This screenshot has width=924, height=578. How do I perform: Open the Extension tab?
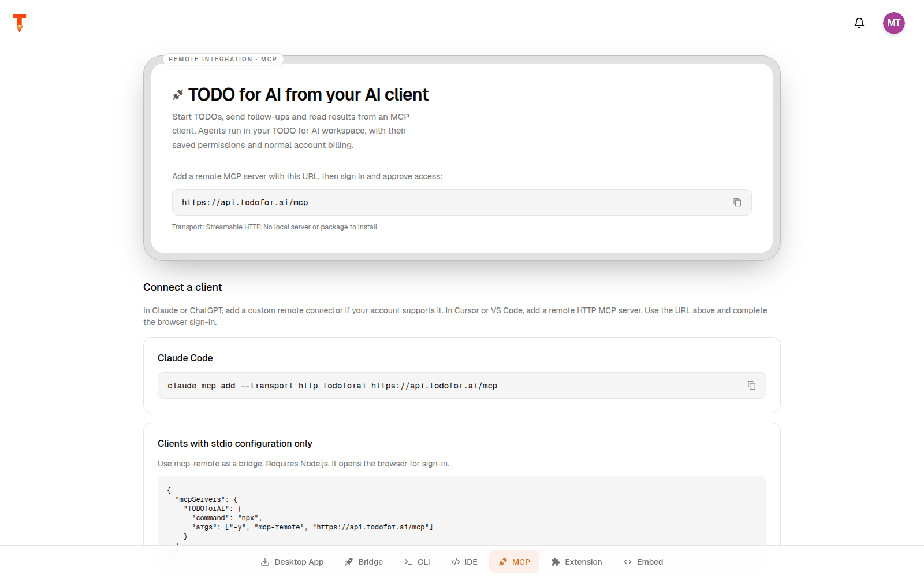coord(577,562)
